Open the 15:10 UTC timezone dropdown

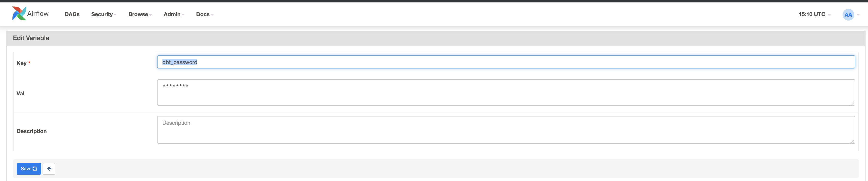pyautogui.click(x=814, y=14)
